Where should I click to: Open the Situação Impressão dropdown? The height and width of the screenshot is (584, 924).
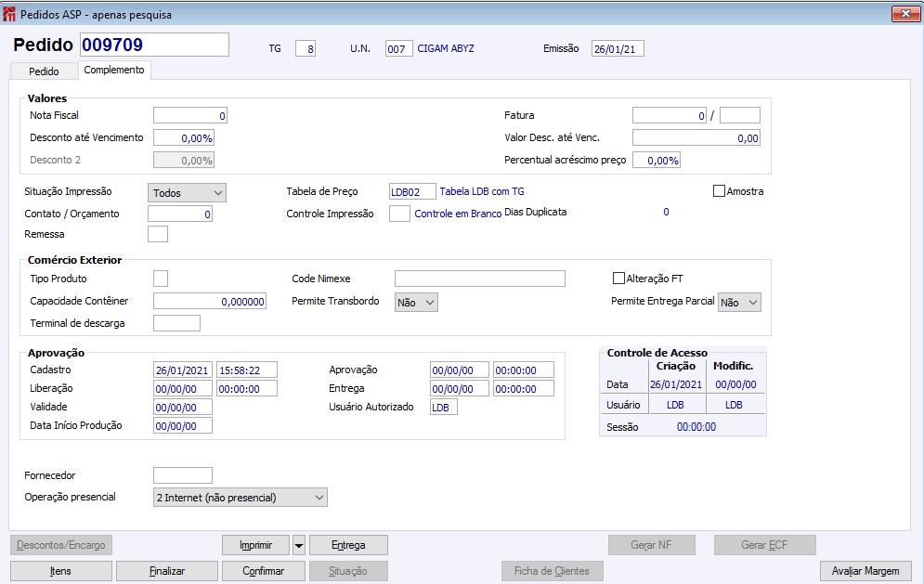187,193
